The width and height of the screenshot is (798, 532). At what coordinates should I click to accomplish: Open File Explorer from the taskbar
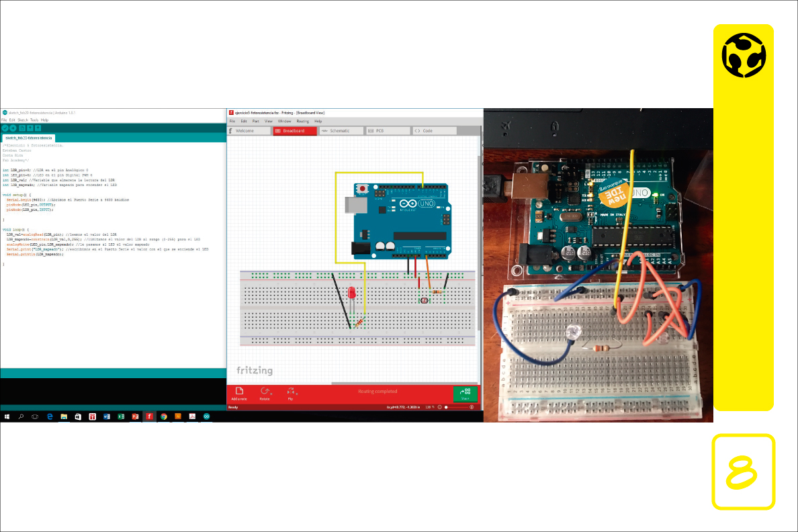coord(64,416)
